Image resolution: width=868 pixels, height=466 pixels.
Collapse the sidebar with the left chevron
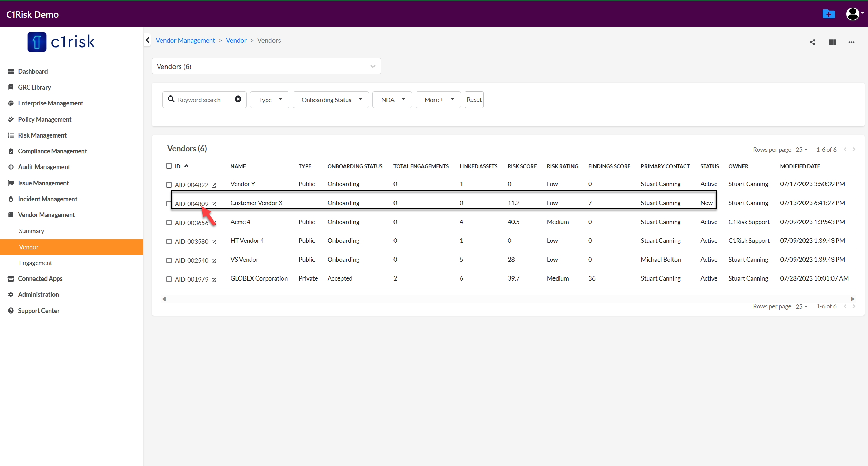[x=148, y=40]
